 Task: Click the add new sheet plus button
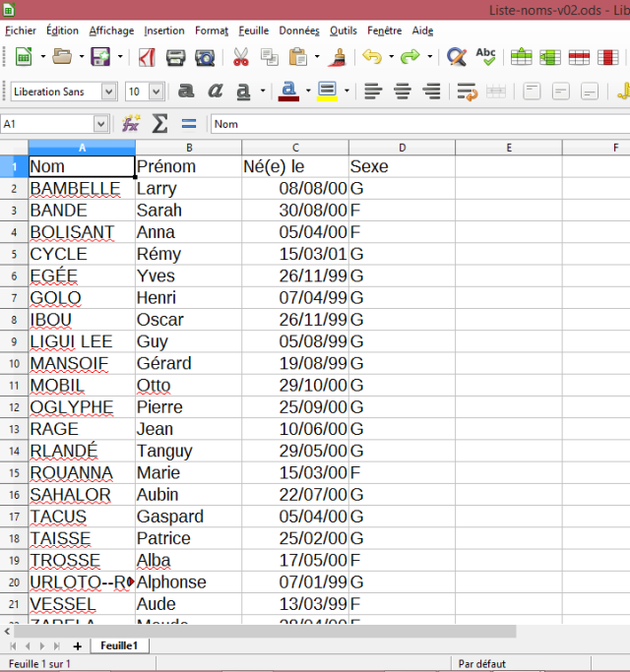tap(77, 645)
